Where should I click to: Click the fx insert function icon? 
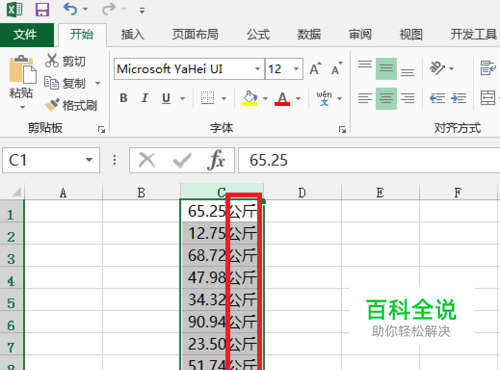pos(216,160)
